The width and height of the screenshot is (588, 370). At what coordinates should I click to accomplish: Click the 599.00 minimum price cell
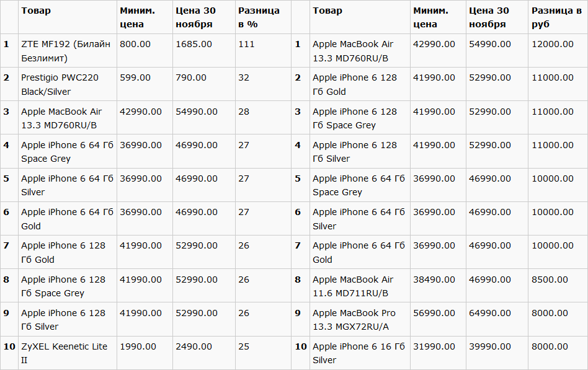click(135, 77)
